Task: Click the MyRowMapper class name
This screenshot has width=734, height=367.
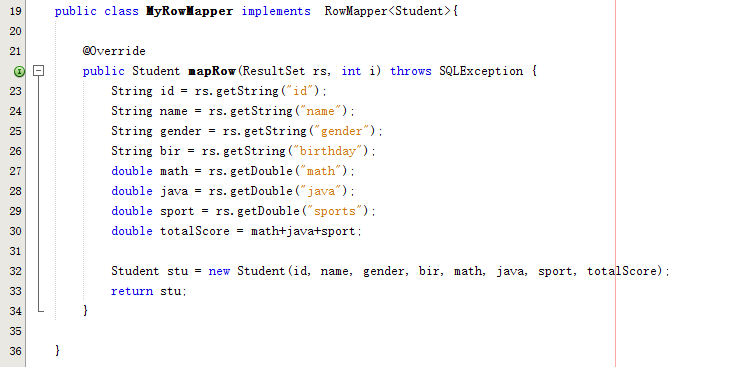Action: [189, 11]
